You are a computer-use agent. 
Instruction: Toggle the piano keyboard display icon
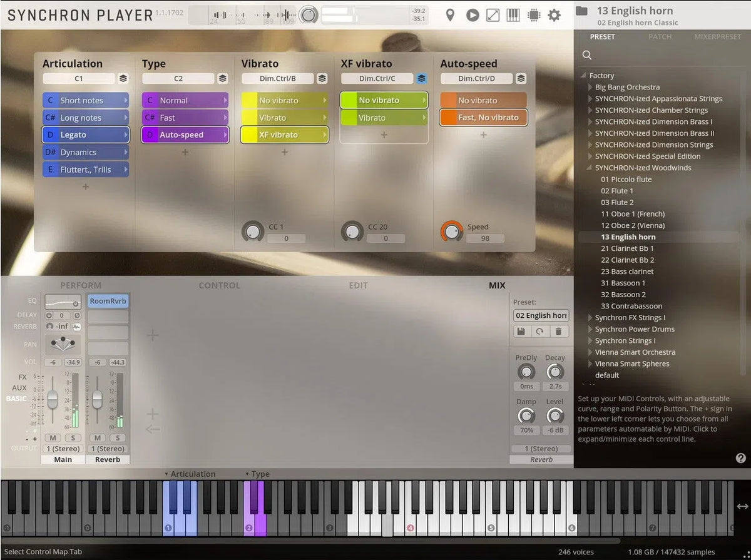pos(513,15)
